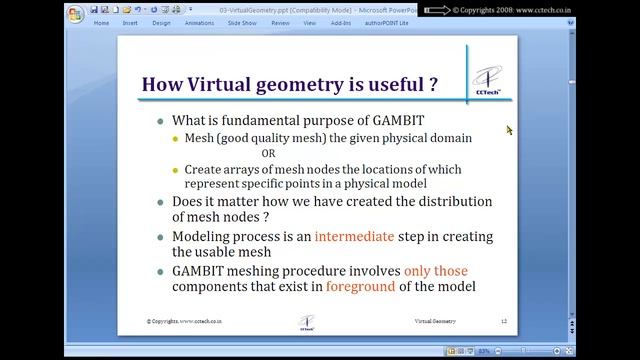This screenshot has height=360, width=640.
Task: Click the zoom percentage level
Action: pyautogui.click(x=484, y=351)
